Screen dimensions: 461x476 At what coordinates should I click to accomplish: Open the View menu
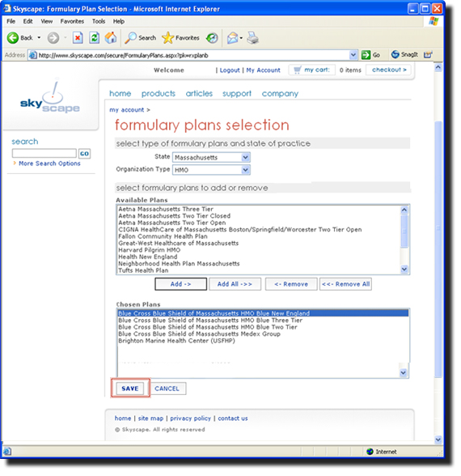click(x=47, y=21)
